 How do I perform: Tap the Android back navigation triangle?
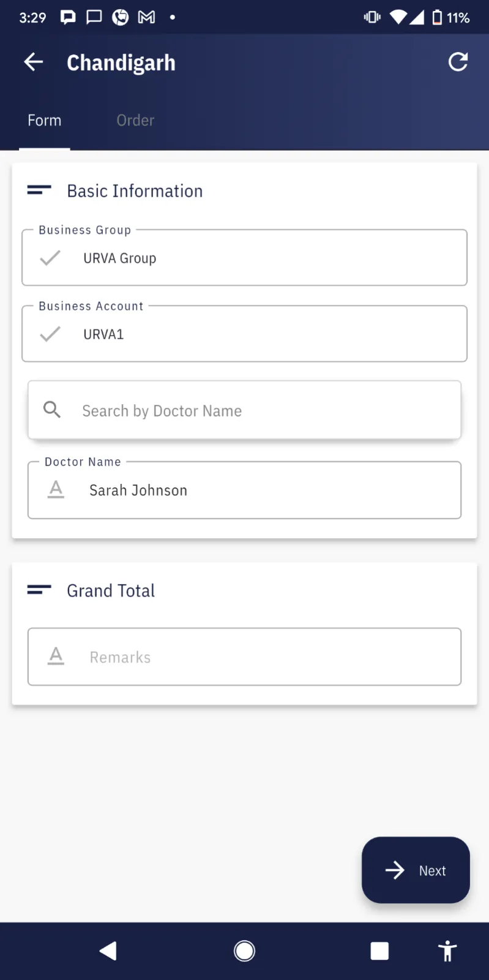tap(108, 951)
